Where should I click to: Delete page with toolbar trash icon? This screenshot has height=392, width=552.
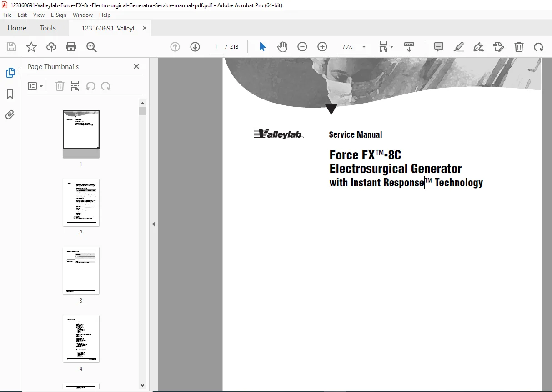pyautogui.click(x=519, y=47)
